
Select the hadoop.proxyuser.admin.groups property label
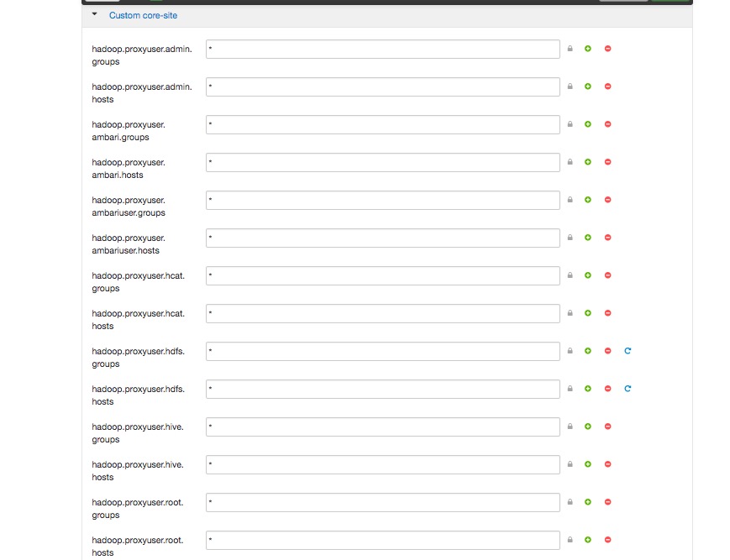pyautogui.click(x=141, y=55)
